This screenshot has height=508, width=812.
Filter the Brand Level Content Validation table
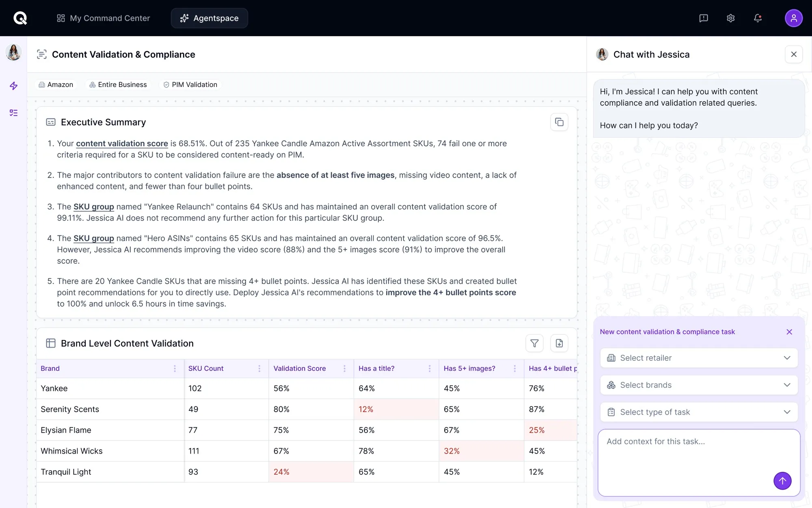[x=534, y=343]
